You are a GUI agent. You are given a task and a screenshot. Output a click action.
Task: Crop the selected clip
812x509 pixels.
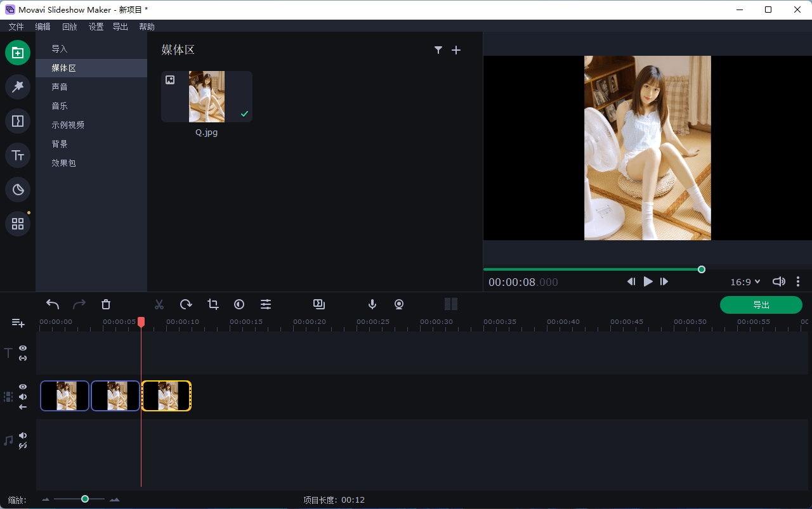click(x=213, y=304)
